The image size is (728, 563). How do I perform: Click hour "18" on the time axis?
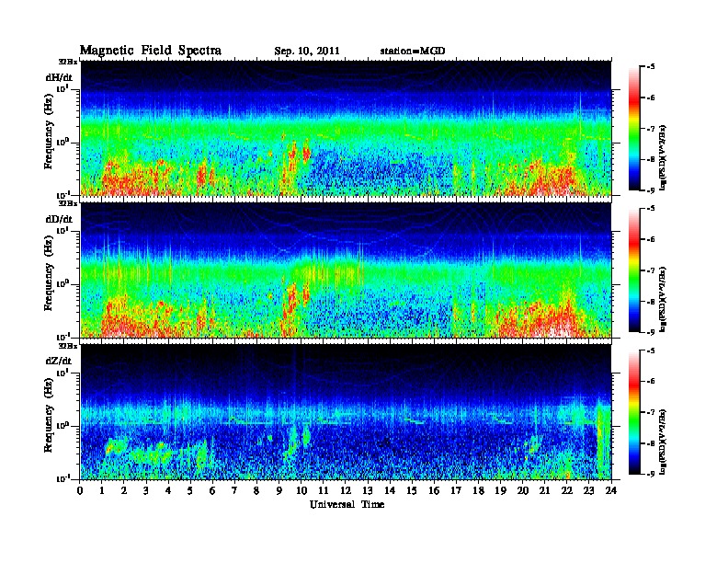point(478,490)
